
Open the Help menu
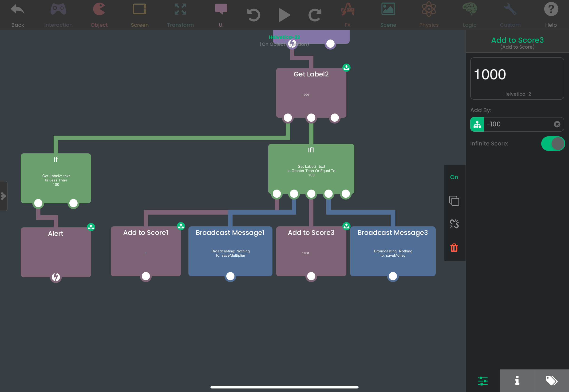(x=551, y=15)
